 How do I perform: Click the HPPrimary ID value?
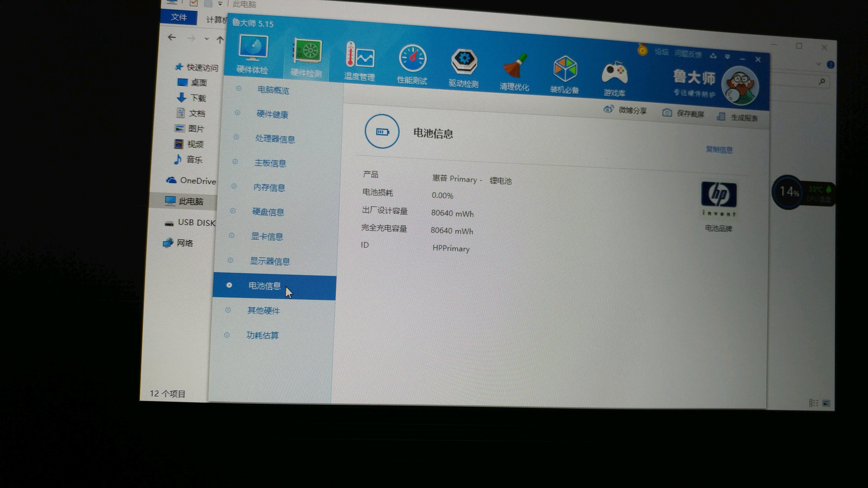pos(451,248)
